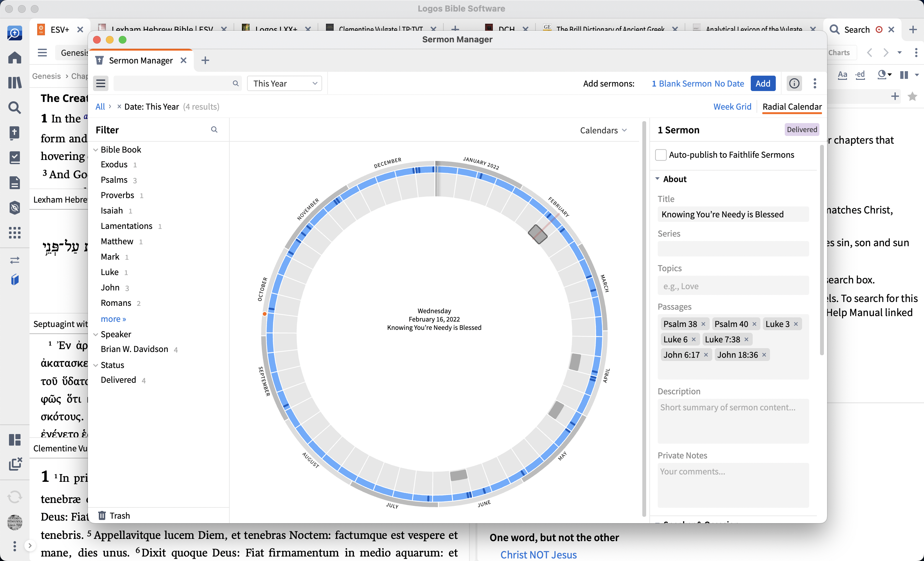
Task: Click the Filter search magnifier icon
Action: (214, 130)
